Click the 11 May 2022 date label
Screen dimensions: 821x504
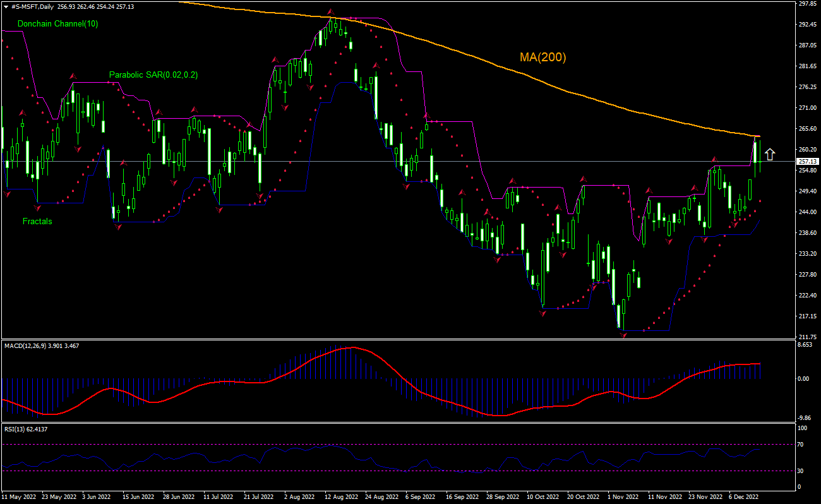point(20,498)
